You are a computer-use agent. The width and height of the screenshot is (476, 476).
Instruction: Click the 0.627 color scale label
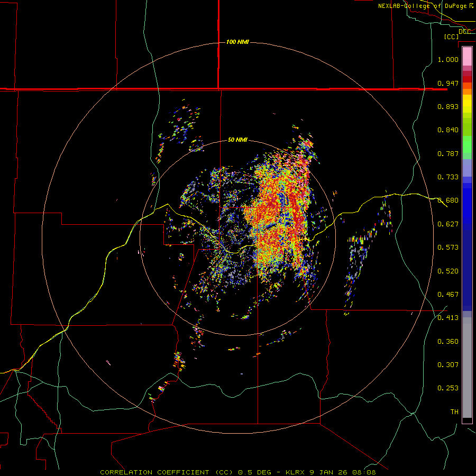click(x=448, y=224)
